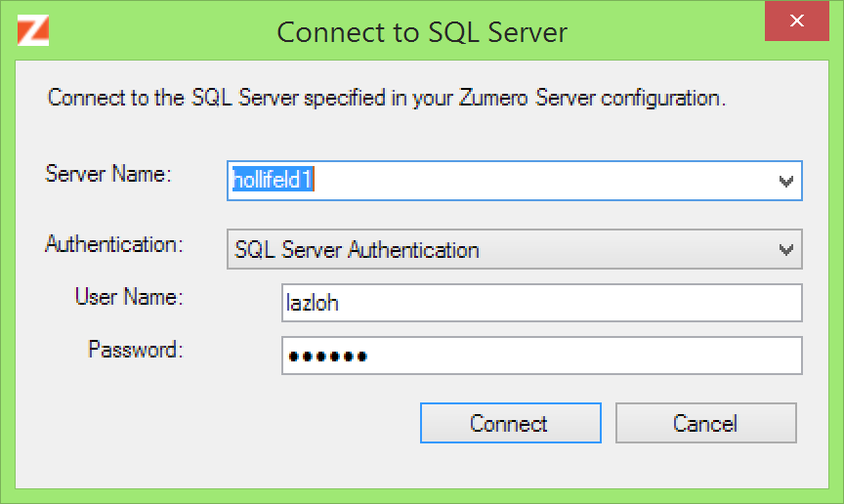Place cursor after 'lazloh' username text

pos(342,304)
